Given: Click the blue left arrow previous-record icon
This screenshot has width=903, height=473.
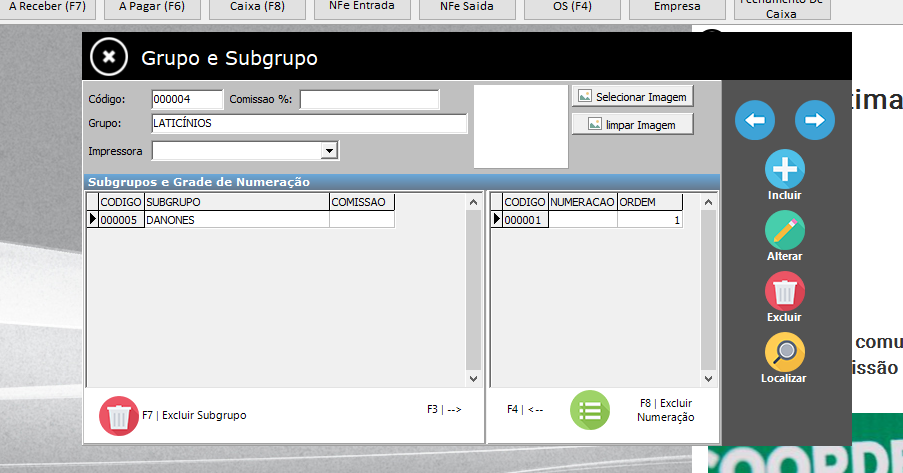Looking at the screenshot, I should [x=755, y=120].
